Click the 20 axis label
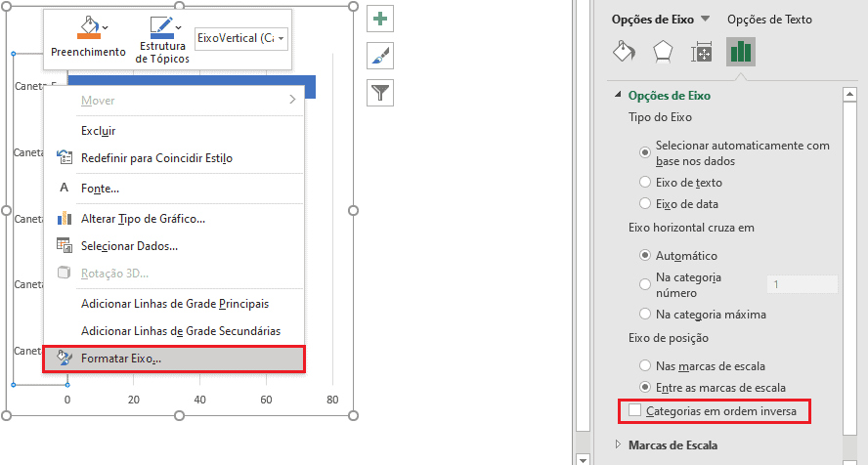The height and width of the screenshot is (465, 868). tap(133, 400)
